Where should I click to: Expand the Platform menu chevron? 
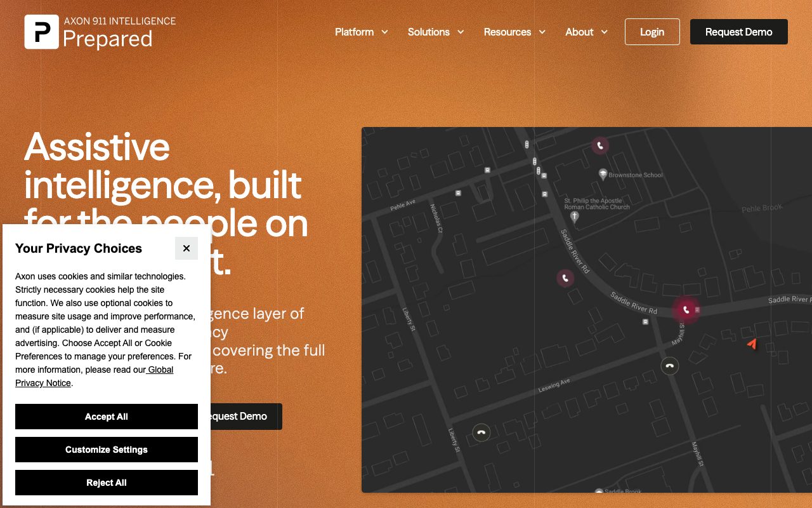click(x=384, y=32)
